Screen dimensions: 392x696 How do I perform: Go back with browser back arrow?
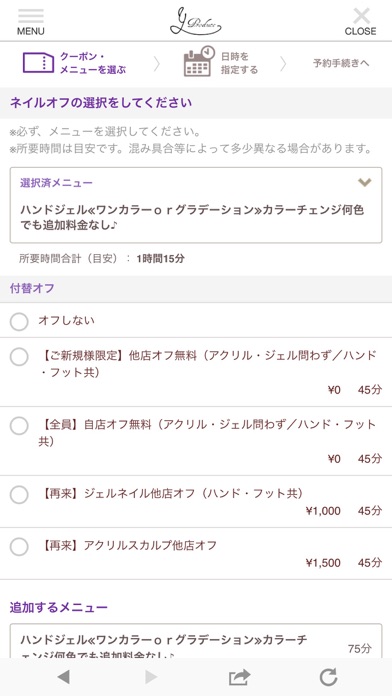(63, 677)
